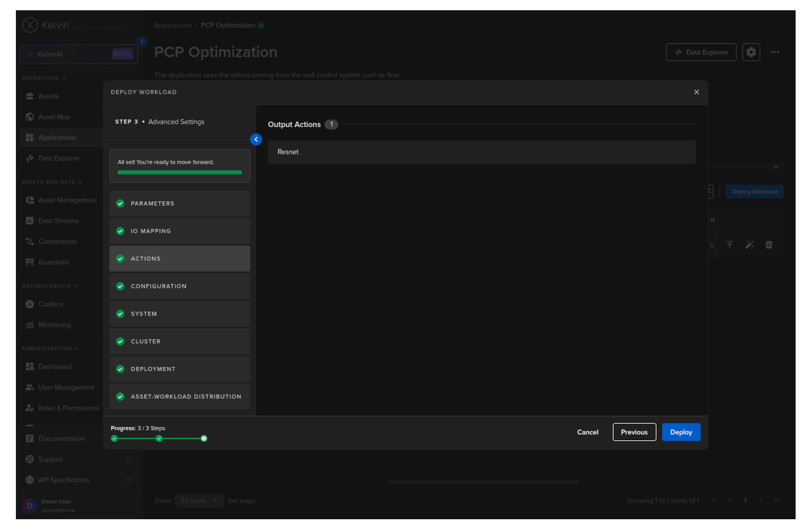Click the settings gear icon near Data Explorer
Image resolution: width=812 pixels, height=530 pixels.
[750, 52]
